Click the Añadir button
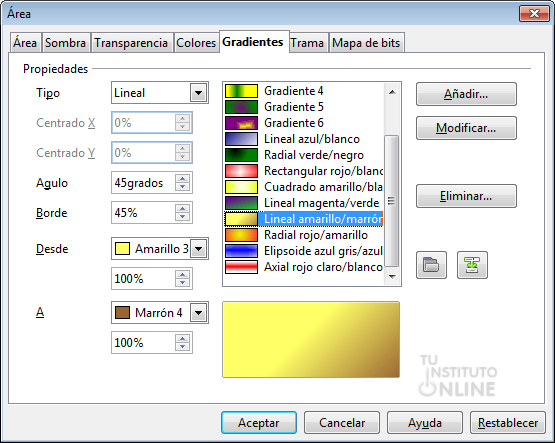The width and height of the screenshot is (555, 443). pyautogui.click(x=466, y=94)
